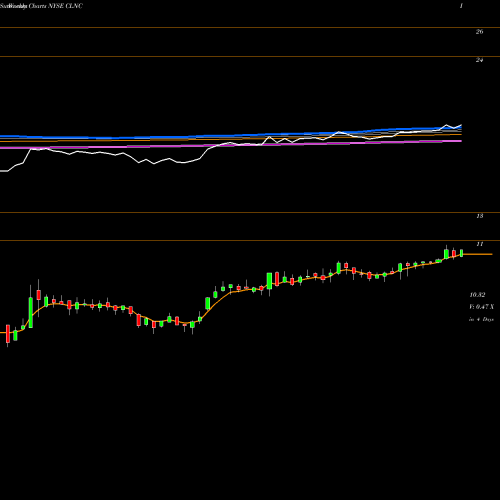
Task: Click the '11' price axis label
Action: coord(479,244)
